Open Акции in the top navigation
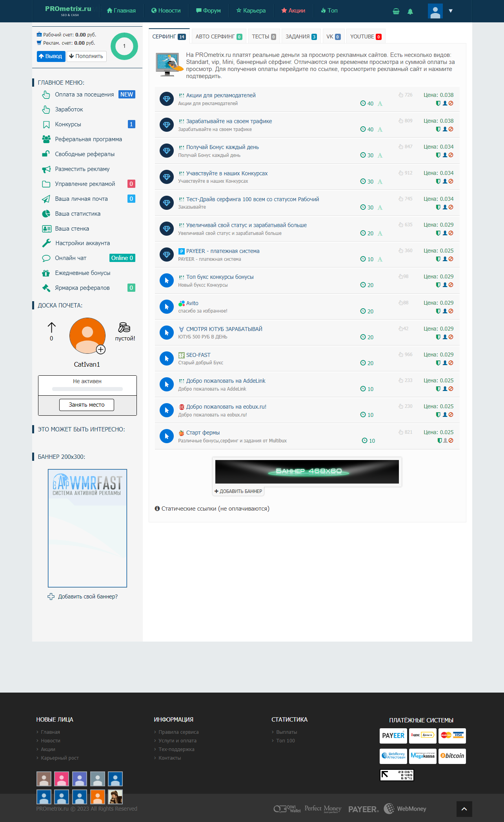 (x=293, y=11)
